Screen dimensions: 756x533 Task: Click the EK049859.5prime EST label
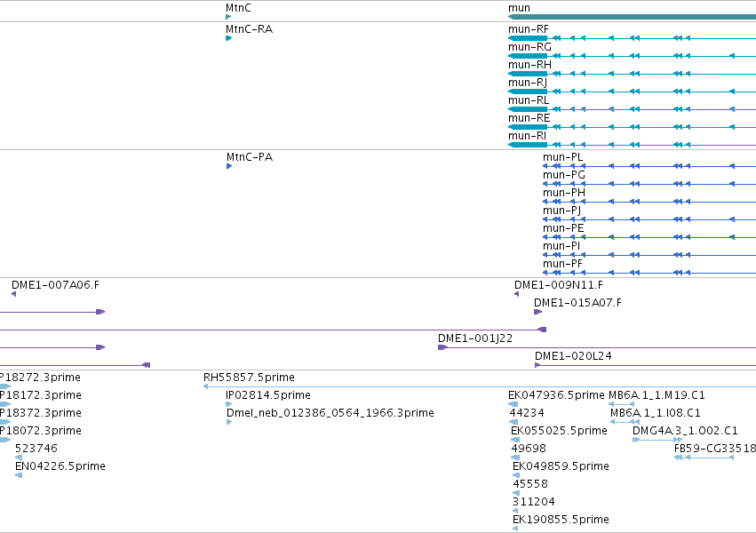[x=561, y=466]
